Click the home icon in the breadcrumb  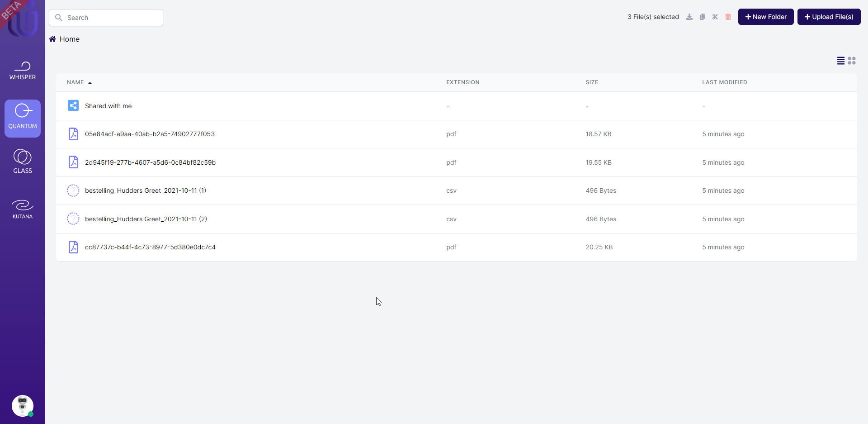tap(52, 39)
